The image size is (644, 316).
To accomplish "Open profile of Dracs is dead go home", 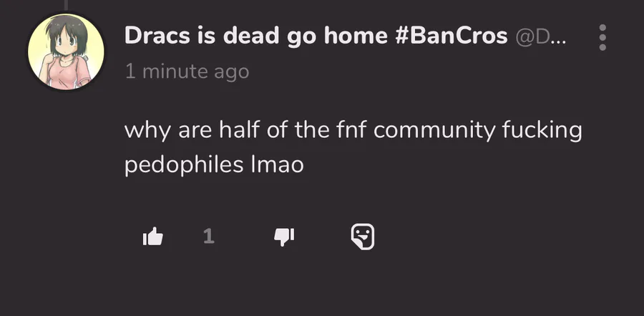I will (316, 36).
